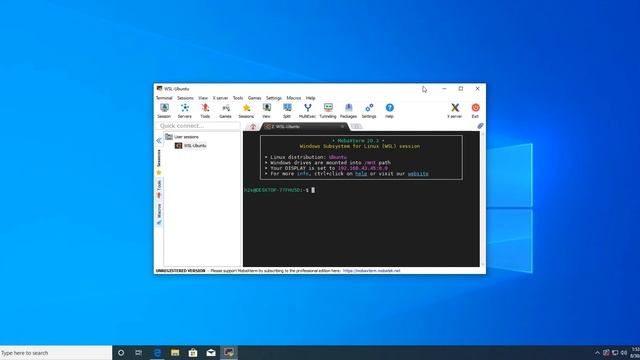This screenshot has height=360, width=640.
Task: Open the Servers tool in toolbar
Action: pos(184,111)
